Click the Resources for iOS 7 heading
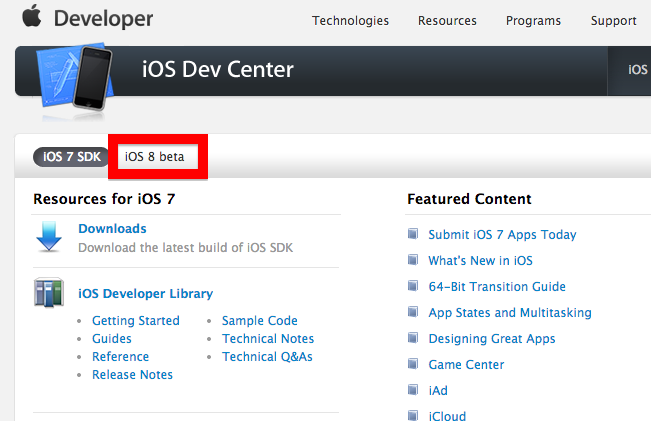 [x=104, y=199]
